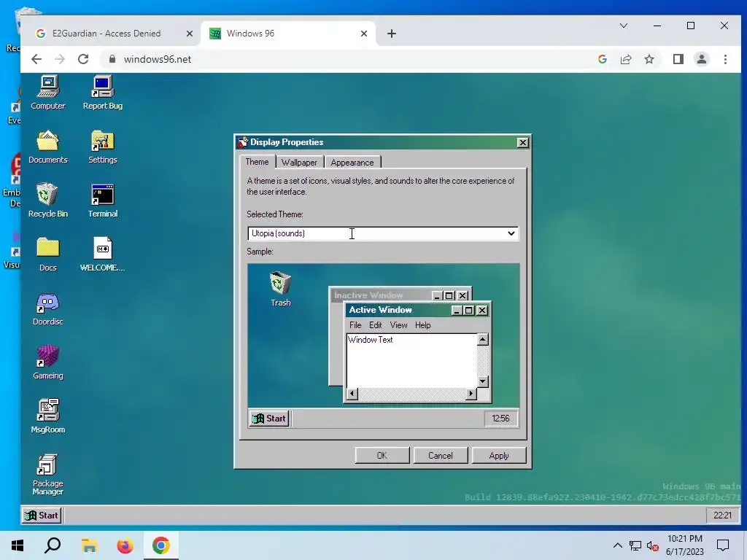Viewport: 747px width, 560px height.
Task: Open the Chrome tab search chevron
Action: [624, 26]
